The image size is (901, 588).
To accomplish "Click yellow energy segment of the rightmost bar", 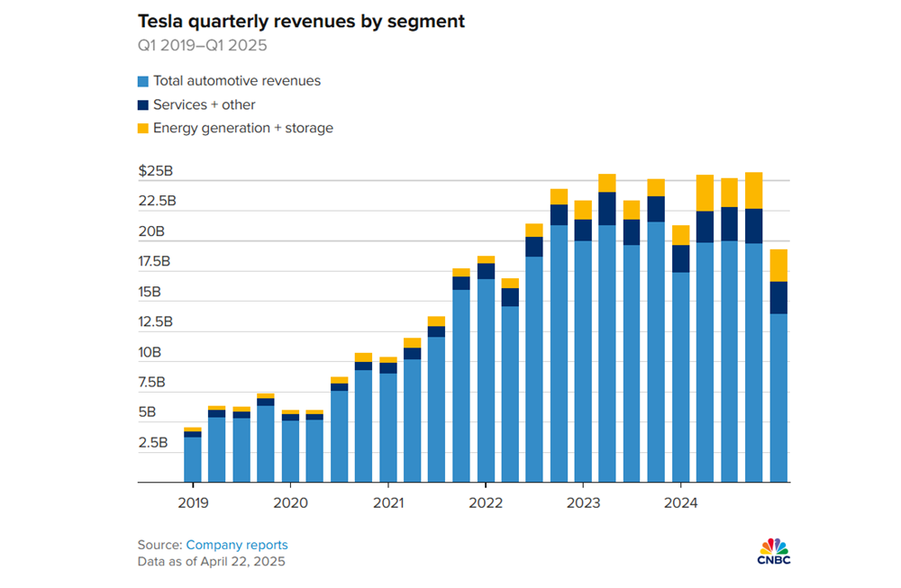I will point(778,266).
